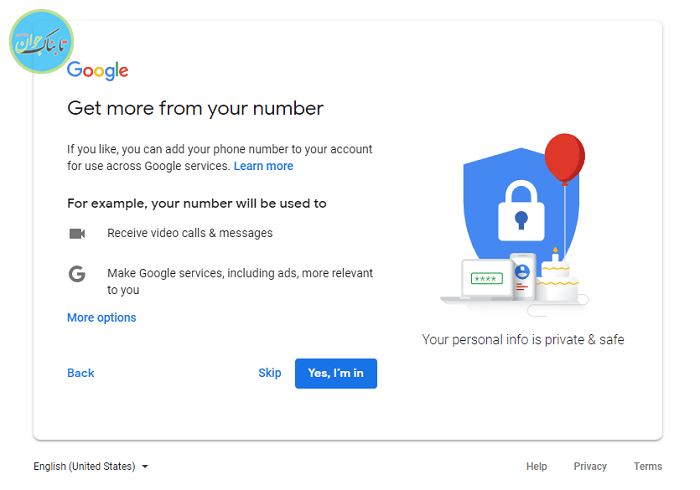The width and height of the screenshot is (700, 490).
Task: Click the laptop password illustration
Action: coord(485,280)
